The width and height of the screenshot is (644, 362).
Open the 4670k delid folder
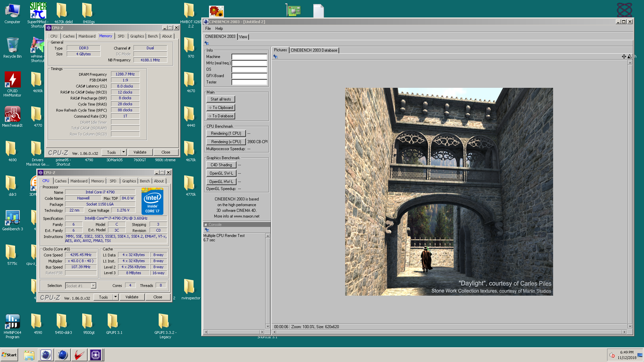coord(63,13)
